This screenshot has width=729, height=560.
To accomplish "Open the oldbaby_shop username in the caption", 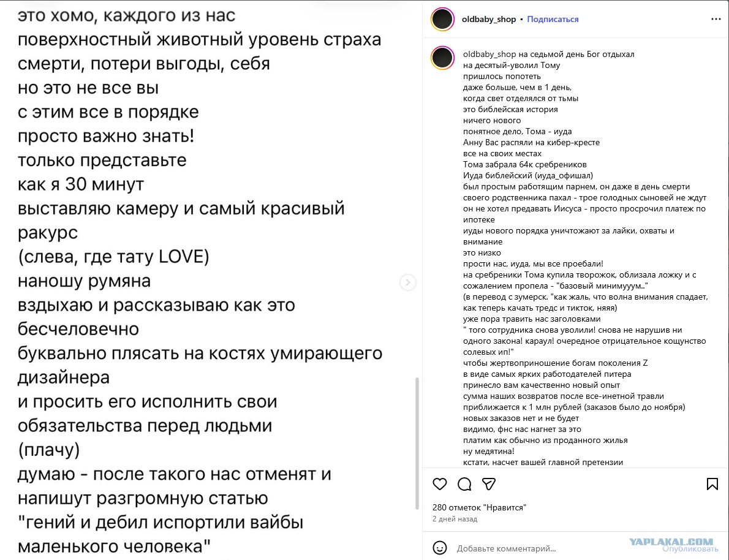I will click(489, 55).
